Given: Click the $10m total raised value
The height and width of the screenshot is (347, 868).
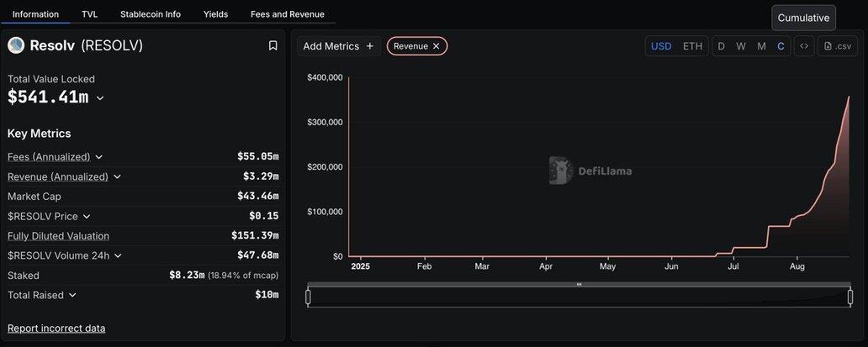Looking at the screenshot, I should 267,295.
